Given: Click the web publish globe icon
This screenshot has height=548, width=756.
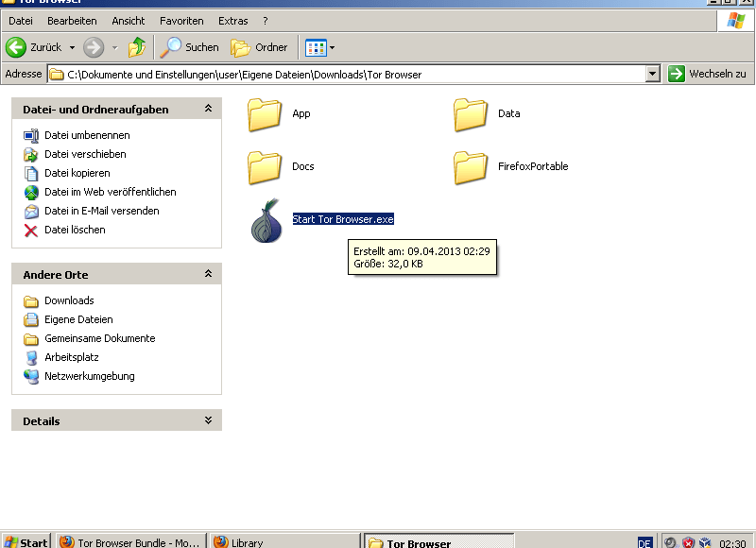Looking at the screenshot, I should pos(31,193).
